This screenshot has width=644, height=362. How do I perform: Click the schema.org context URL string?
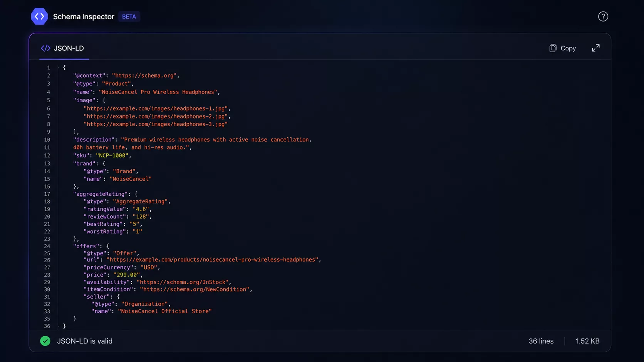[x=144, y=75]
